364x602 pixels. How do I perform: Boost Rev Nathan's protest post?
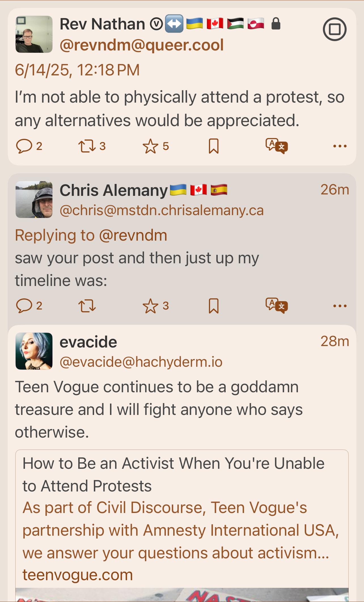pos(87,146)
